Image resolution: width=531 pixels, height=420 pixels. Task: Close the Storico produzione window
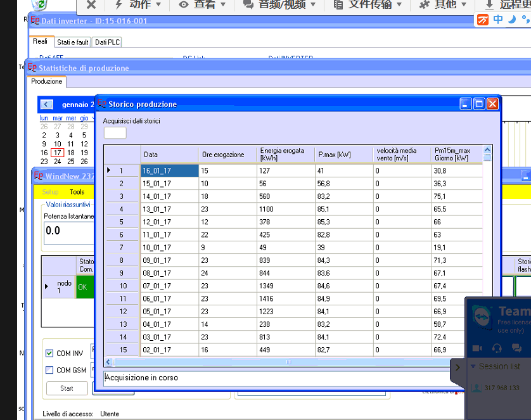click(x=492, y=104)
